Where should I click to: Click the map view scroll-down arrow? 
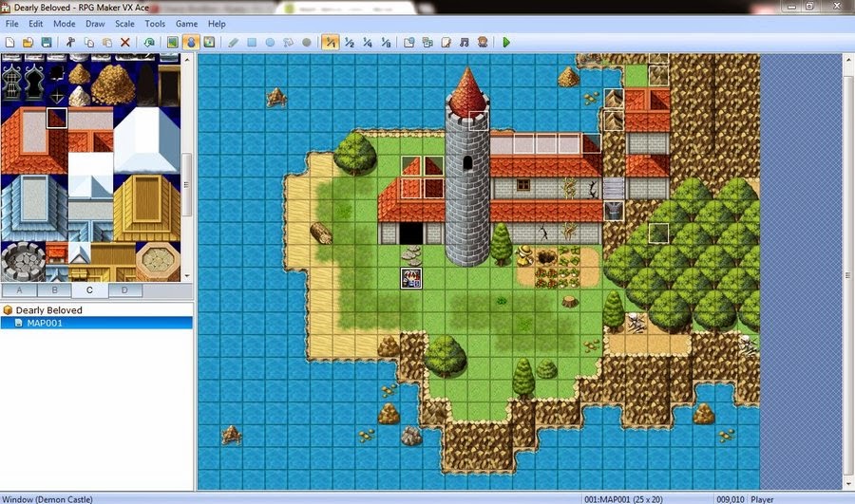[x=848, y=484]
